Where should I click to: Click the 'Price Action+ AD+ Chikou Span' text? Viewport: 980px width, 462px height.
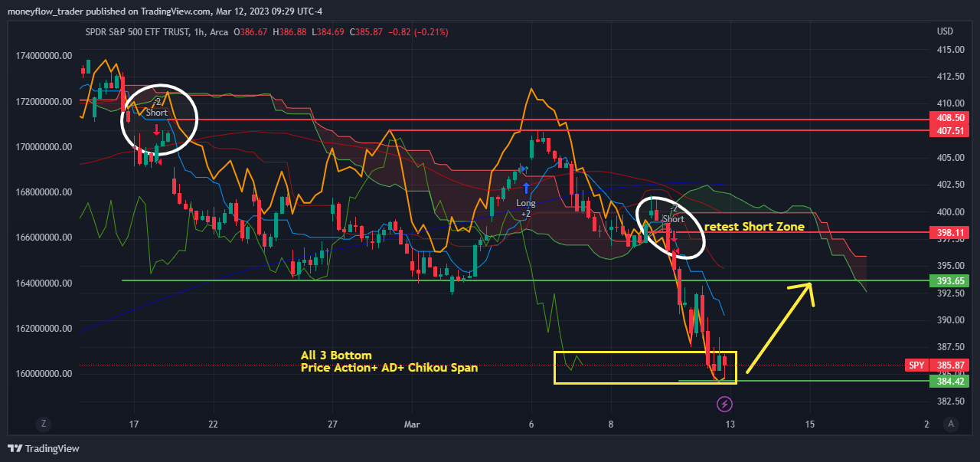389,368
